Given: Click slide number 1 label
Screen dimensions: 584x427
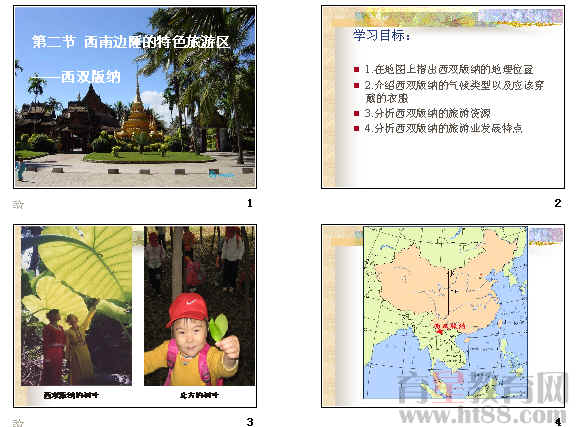Looking at the screenshot, I should point(250,203).
